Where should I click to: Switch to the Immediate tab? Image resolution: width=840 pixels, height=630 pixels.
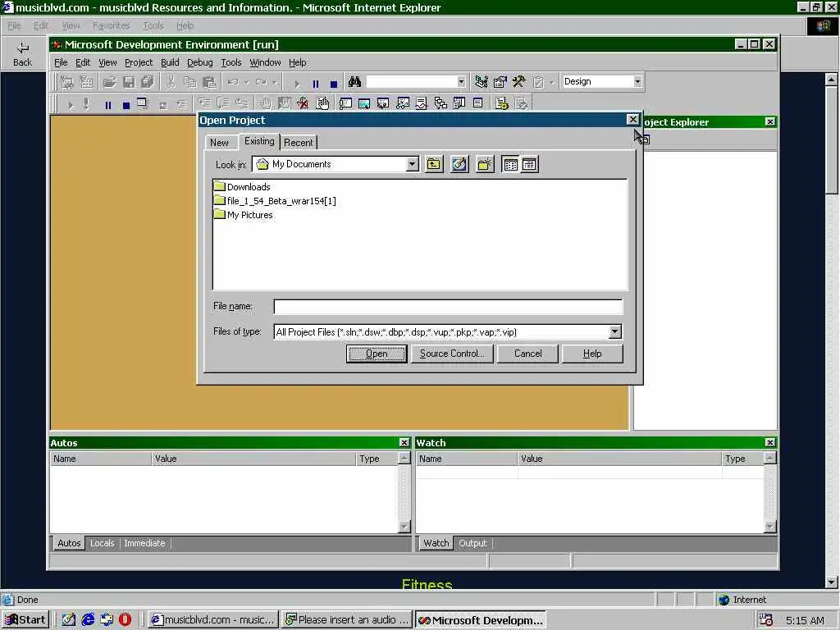pyautogui.click(x=144, y=543)
